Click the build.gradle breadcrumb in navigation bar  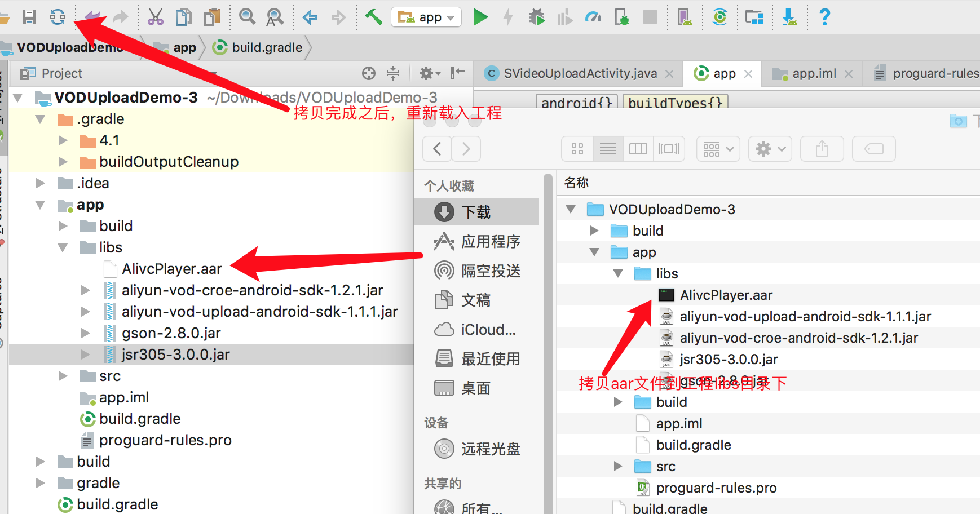pyautogui.click(x=257, y=48)
